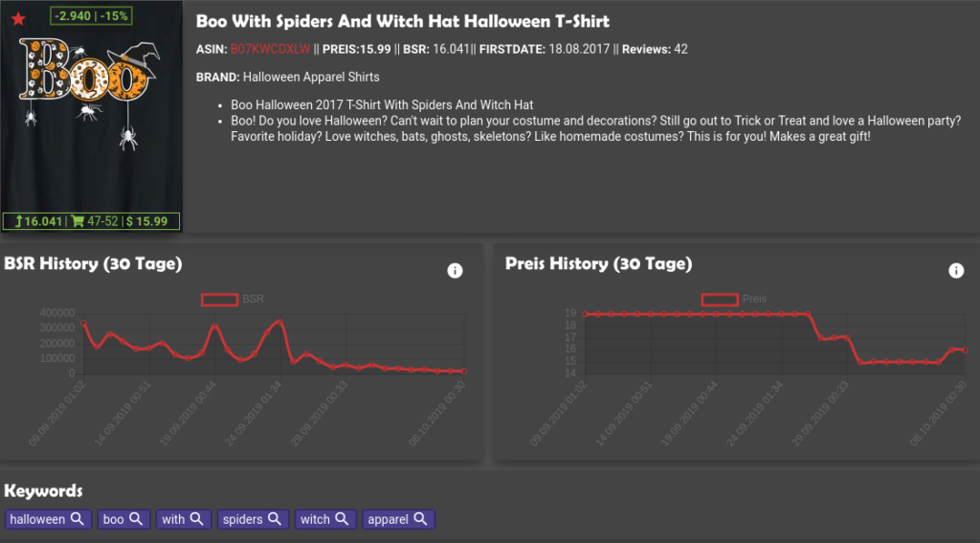Viewport: 980px width, 543px height.
Task: Toggle the Preis legend series
Action: tap(734, 299)
